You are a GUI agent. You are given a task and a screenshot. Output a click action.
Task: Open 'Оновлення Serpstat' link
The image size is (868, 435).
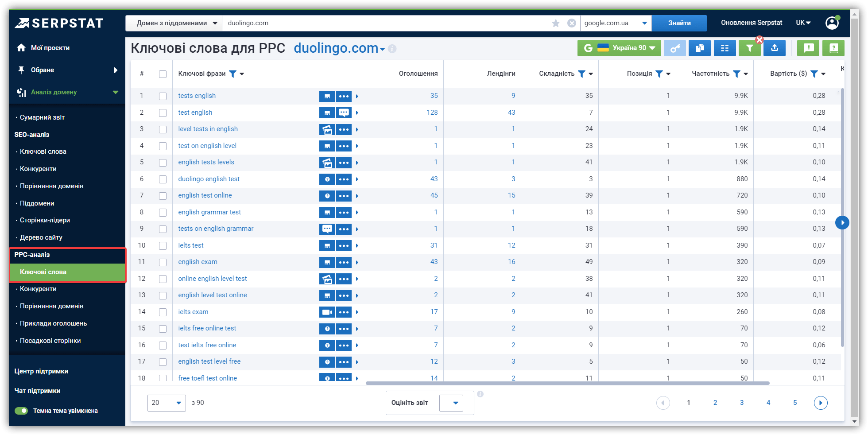752,23
